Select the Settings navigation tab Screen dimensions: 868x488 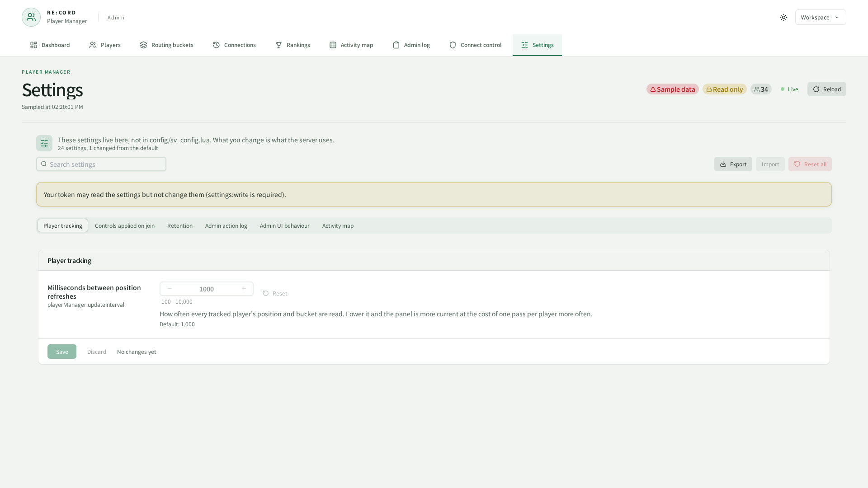click(537, 45)
